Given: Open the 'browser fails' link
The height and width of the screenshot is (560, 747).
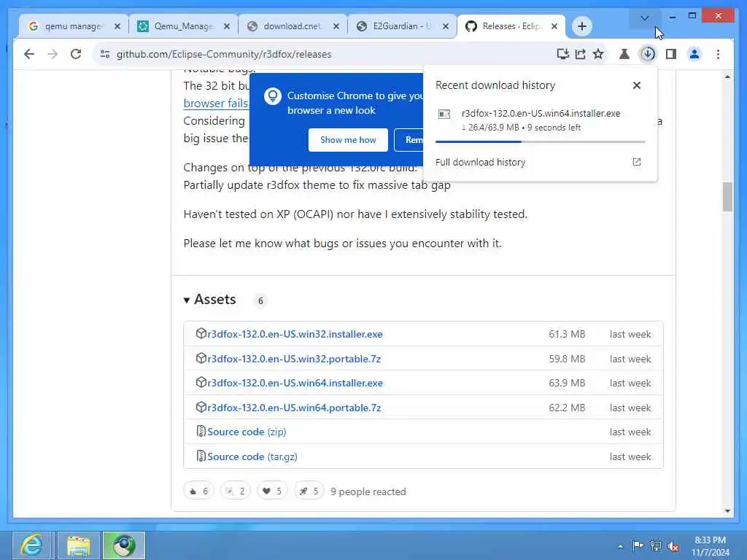Looking at the screenshot, I should point(215,104).
